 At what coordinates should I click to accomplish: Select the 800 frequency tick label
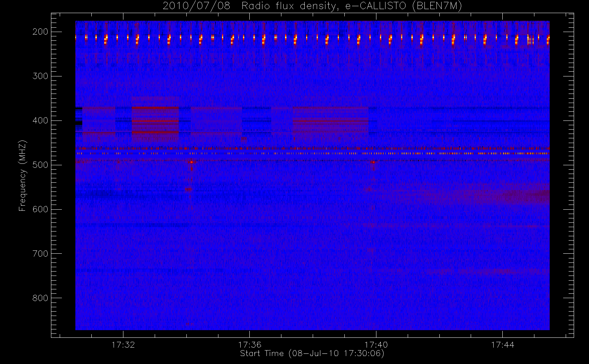(x=40, y=298)
